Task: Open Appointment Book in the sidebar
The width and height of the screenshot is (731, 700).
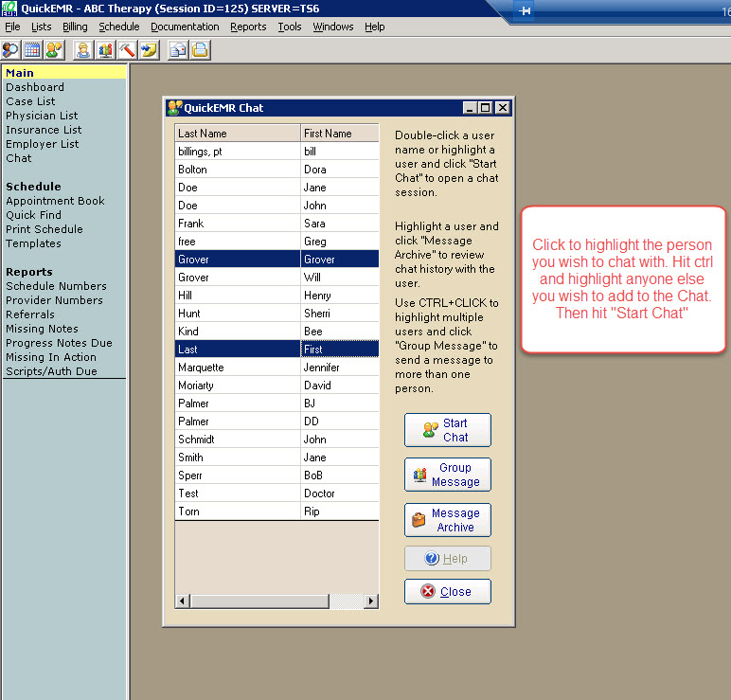Action: tap(55, 201)
